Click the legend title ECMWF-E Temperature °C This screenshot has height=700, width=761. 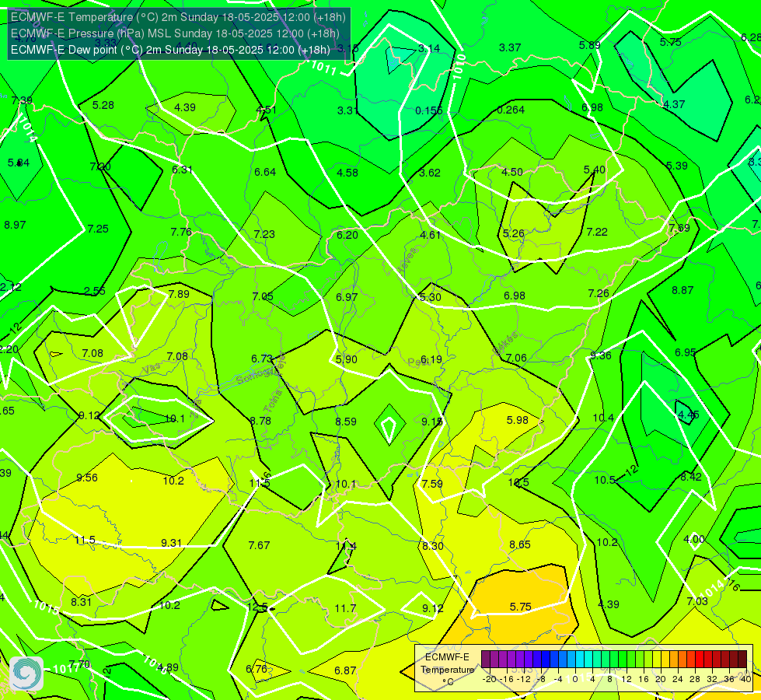[x=447, y=670]
